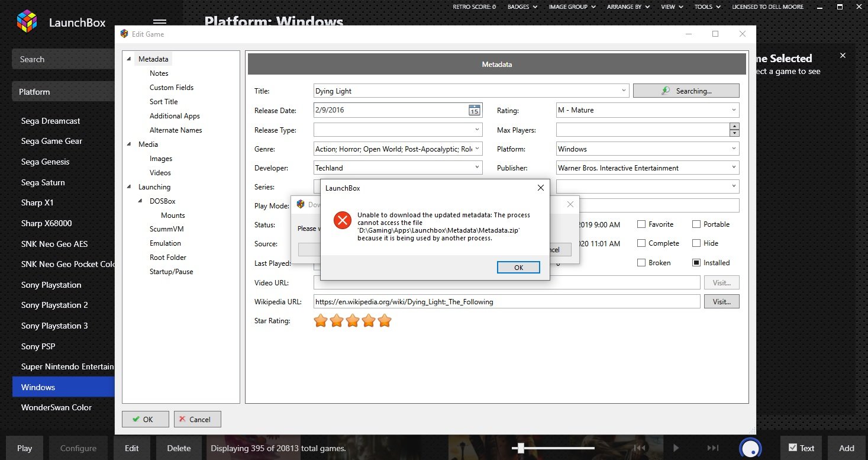This screenshot has height=460, width=868.
Task: Open the Genre dropdown
Action: 477,149
